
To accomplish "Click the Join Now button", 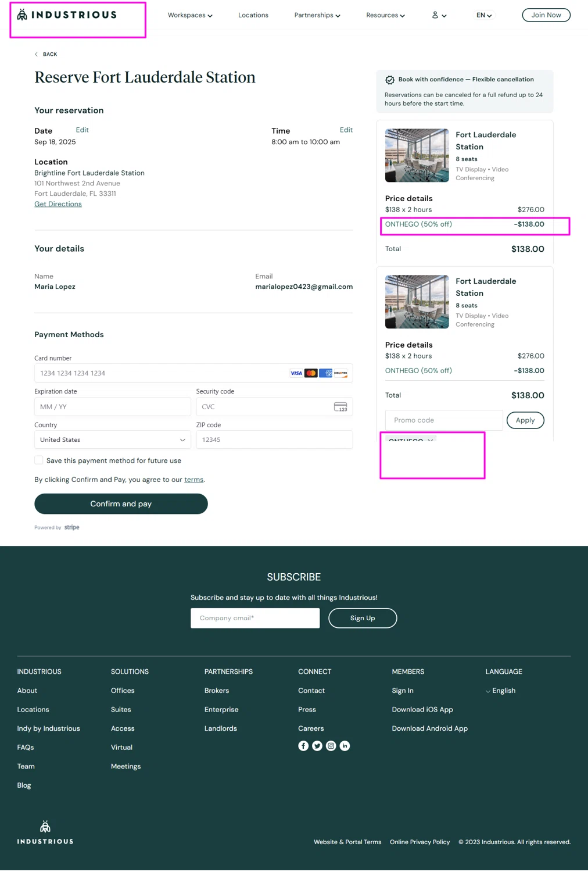I will [546, 15].
